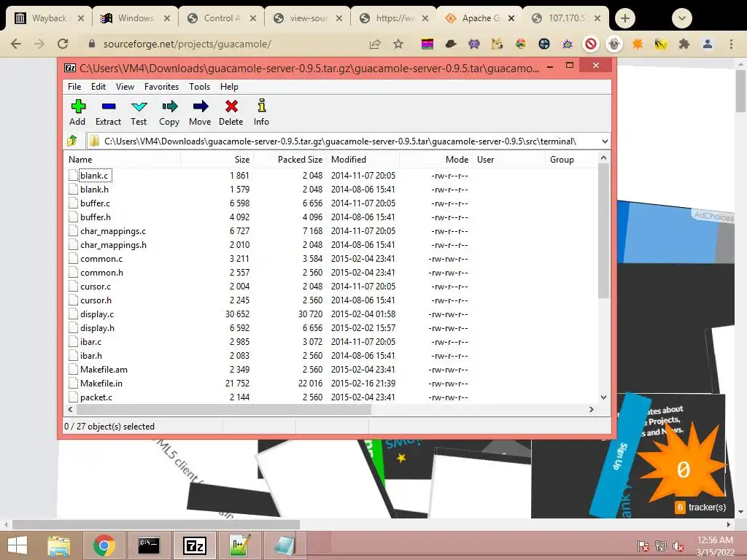The image size is (747, 560).
Task: Select the file buffer.h
Action: point(96,217)
